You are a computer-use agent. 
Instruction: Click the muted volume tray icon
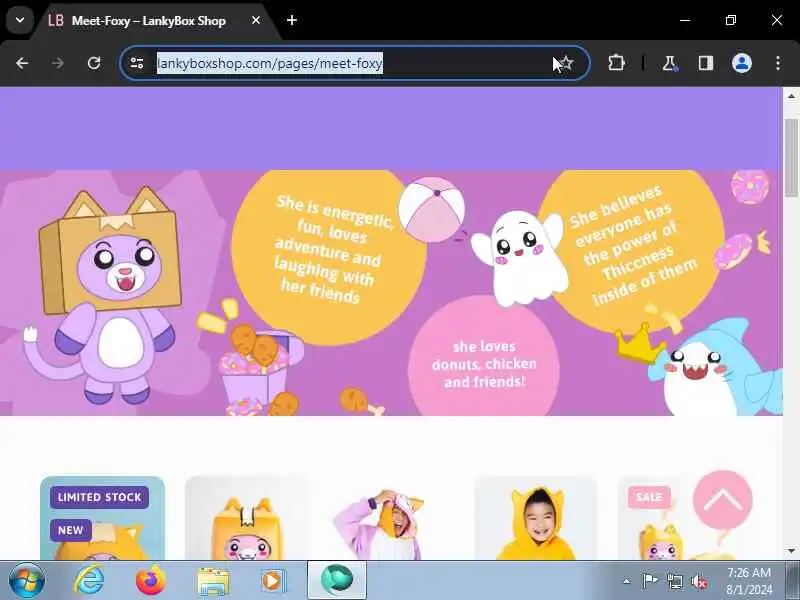click(x=699, y=581)
